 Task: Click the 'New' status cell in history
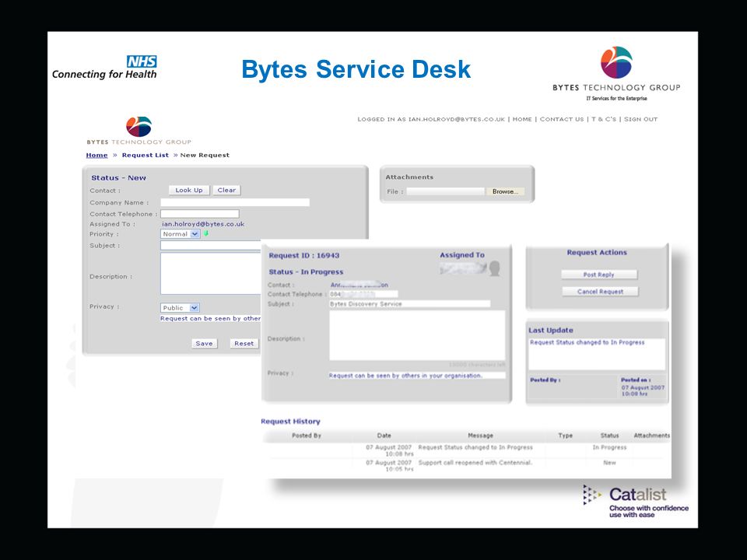(x=610, y=462)
